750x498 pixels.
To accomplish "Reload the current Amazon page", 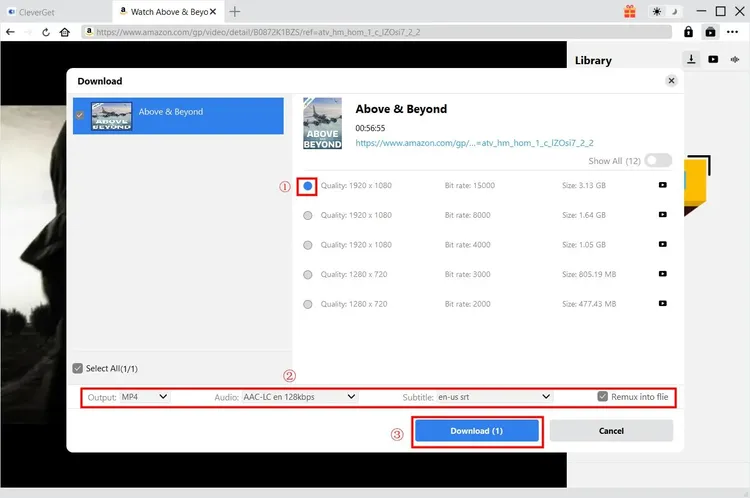I will (x=46, y=32).
